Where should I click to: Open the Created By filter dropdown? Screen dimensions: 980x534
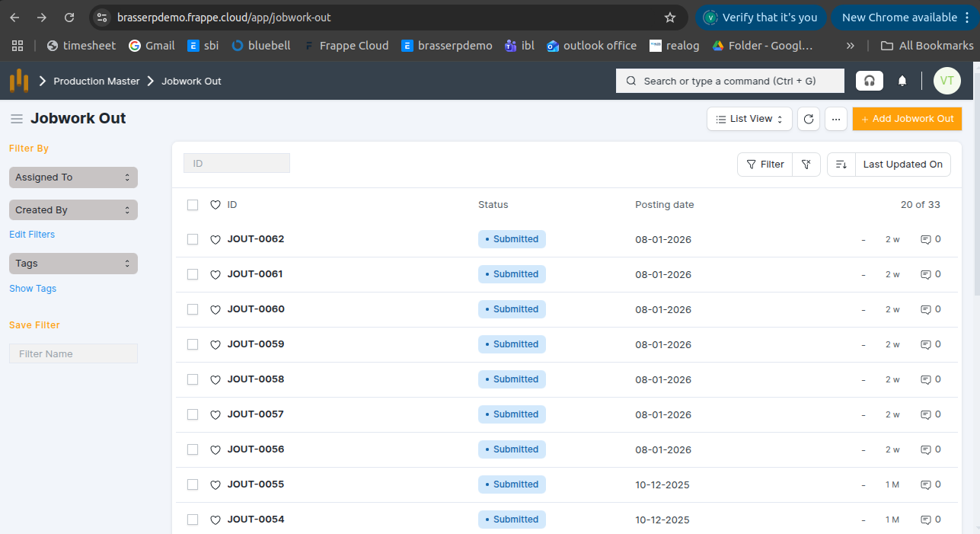(73, 210)
